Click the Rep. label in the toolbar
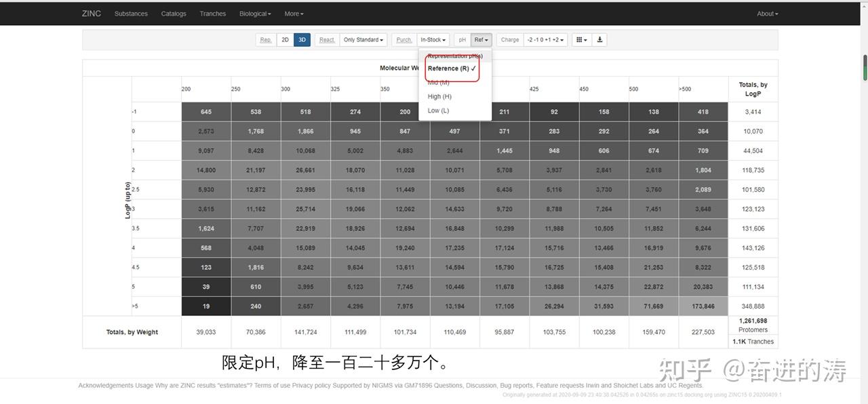This screenshot has width=868, height=404. (265, 39)
